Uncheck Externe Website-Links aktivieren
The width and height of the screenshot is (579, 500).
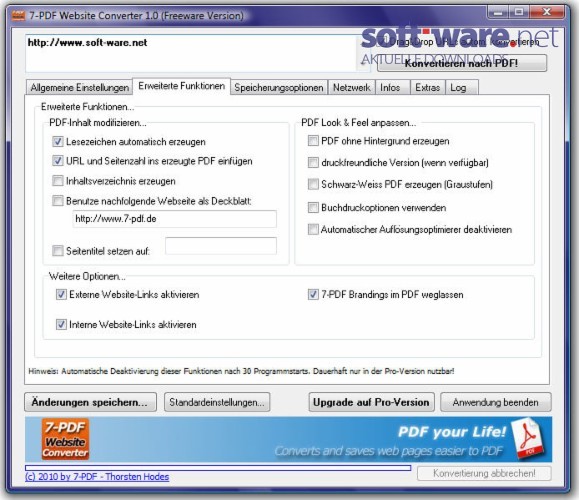pyautogui.click(x=61, y=294)
